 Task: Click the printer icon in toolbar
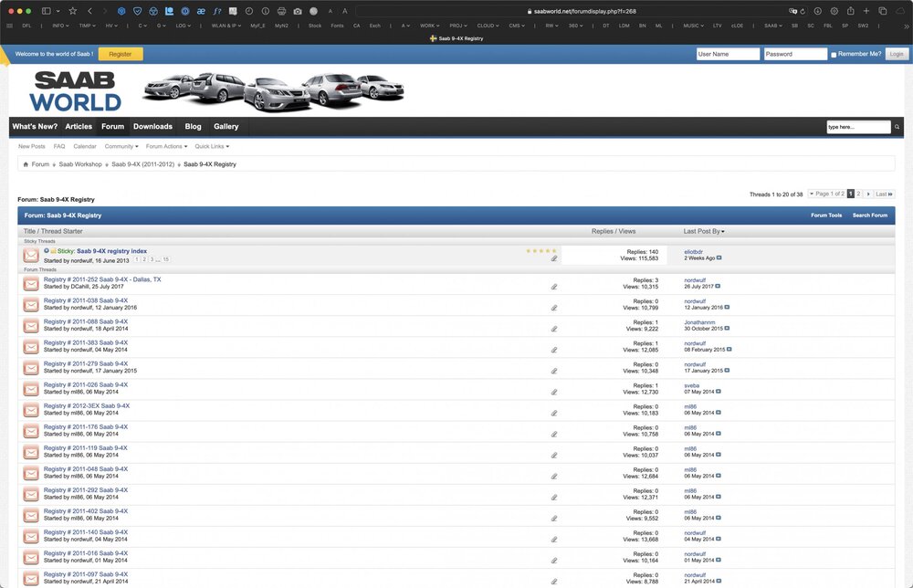click(282, 11)
